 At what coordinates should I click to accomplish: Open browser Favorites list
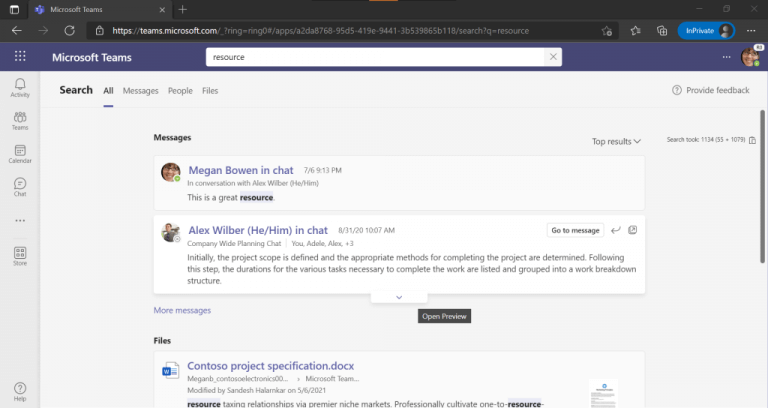point(635,30)
